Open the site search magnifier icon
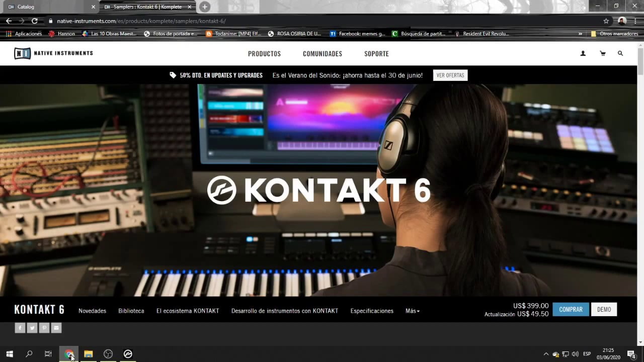The height and width of the screenshot is (362, 644). pyautogui.click(x=620, y=53)
